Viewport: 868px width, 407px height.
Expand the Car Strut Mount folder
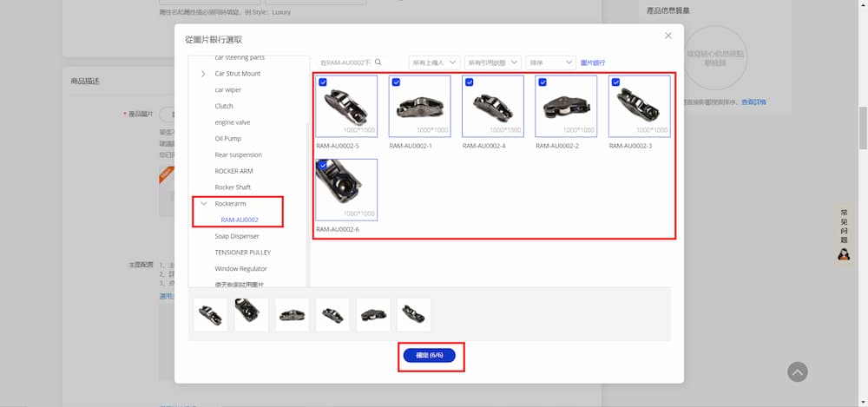(x=204, y=74)
